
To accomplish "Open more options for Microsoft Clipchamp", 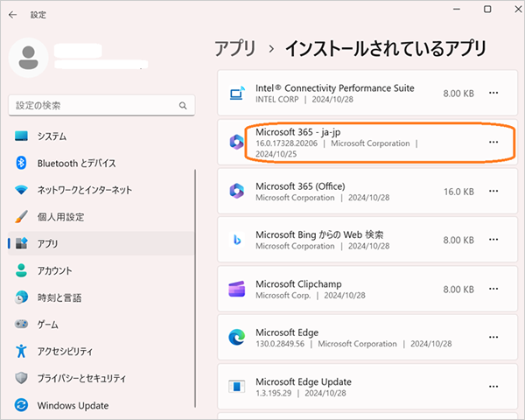I will click(x=493, y=289).
